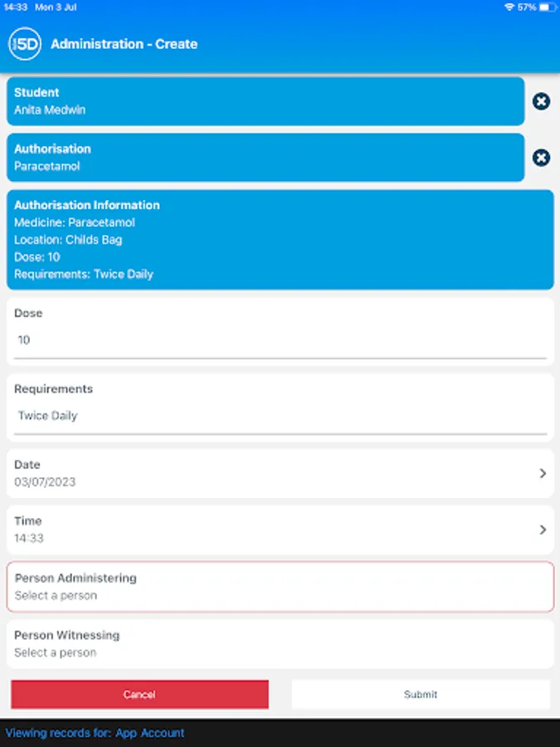Click the 5D app logo icon
Viewport: 560px width, 747px height.
pyautogui.click(x=25, y=44)
